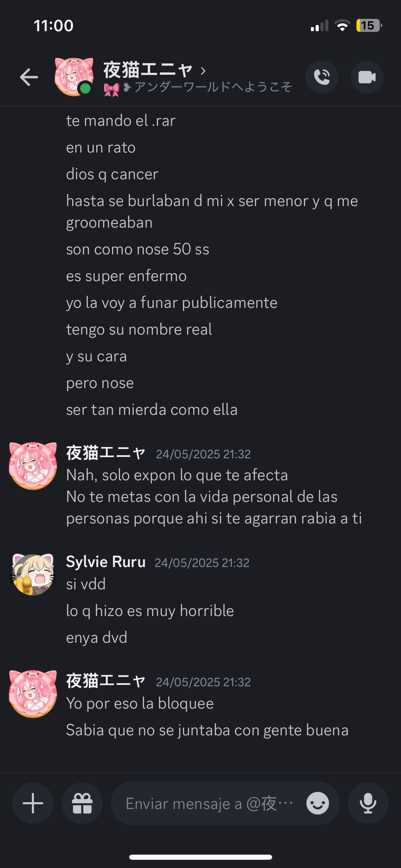Open the profile avatar in header
The height and width of the screenshot is (868, 401).
pyautogui.click(x=74, y=77)
